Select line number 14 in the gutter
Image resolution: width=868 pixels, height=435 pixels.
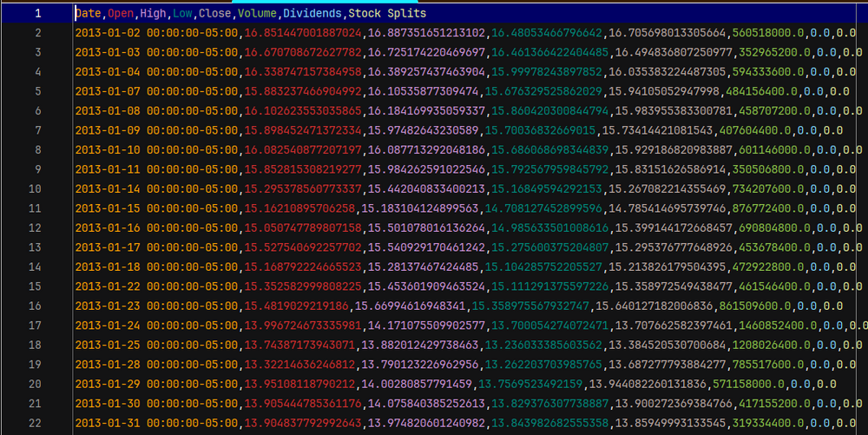(35, 267)
